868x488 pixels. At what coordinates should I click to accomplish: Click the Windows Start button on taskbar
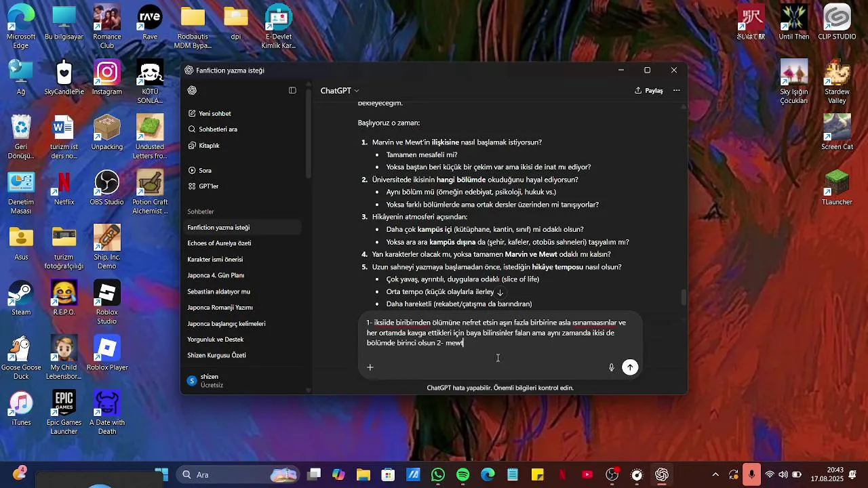click(161, 474)
